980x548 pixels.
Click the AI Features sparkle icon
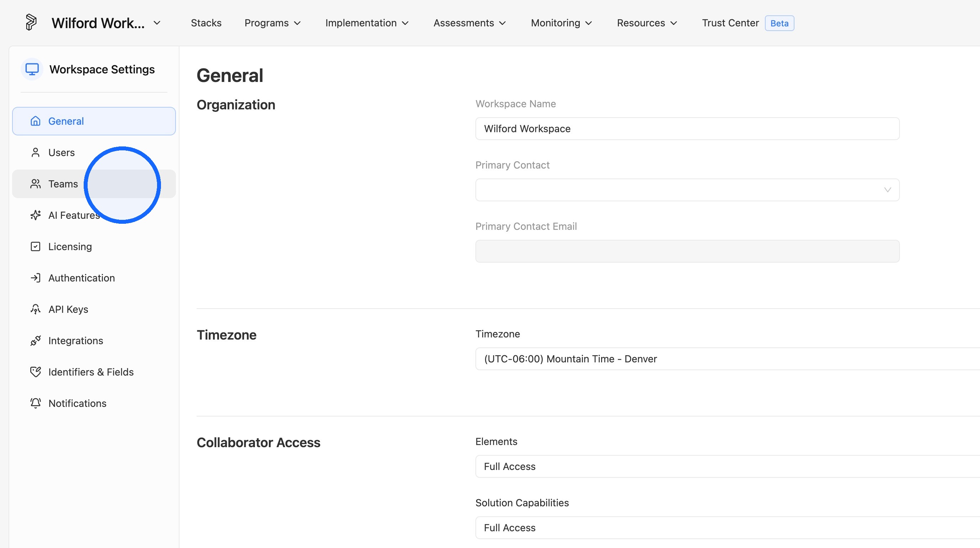click(x=35, y=215)
